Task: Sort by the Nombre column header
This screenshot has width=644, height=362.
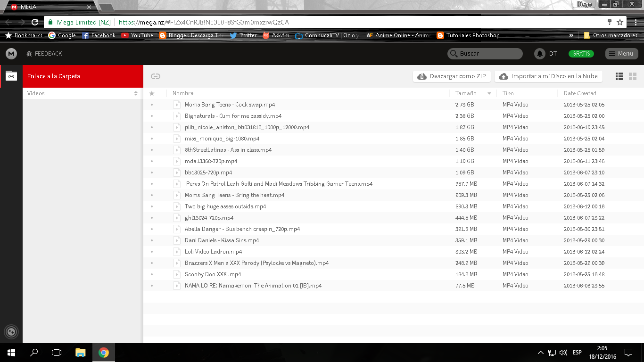Action: pos(183,93)
